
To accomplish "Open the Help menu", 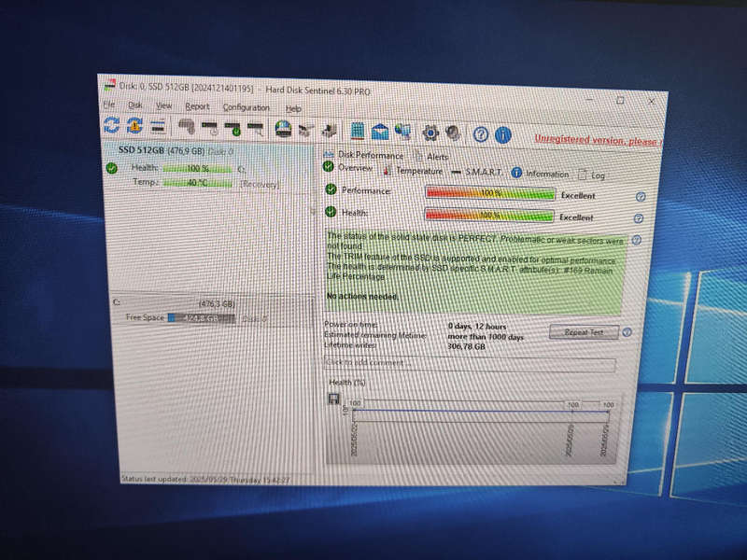I will 293,108.
